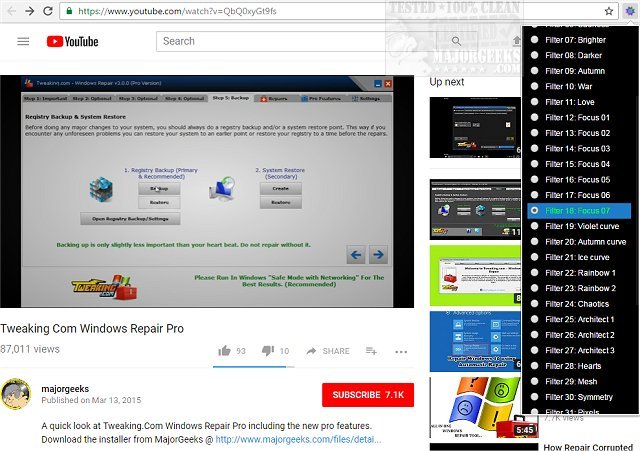Select Filter 19: Violet curve
The height and width of the screenshot is (451, 640).
click(x=576, y=226)
